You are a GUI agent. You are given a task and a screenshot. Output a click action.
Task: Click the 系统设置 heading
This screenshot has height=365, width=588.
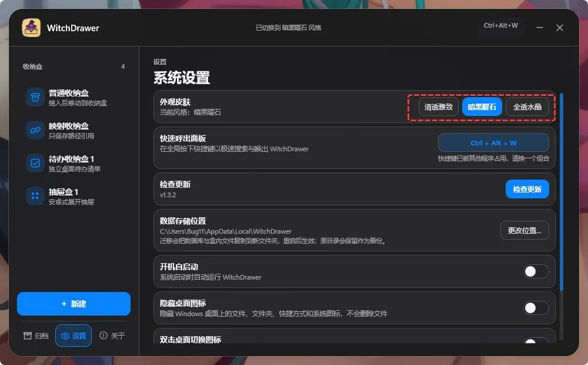[x=182, y=78]
